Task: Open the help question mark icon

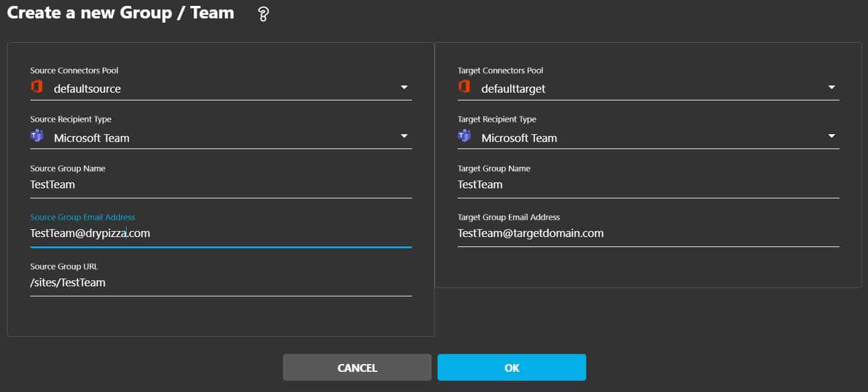Action: 263,15
